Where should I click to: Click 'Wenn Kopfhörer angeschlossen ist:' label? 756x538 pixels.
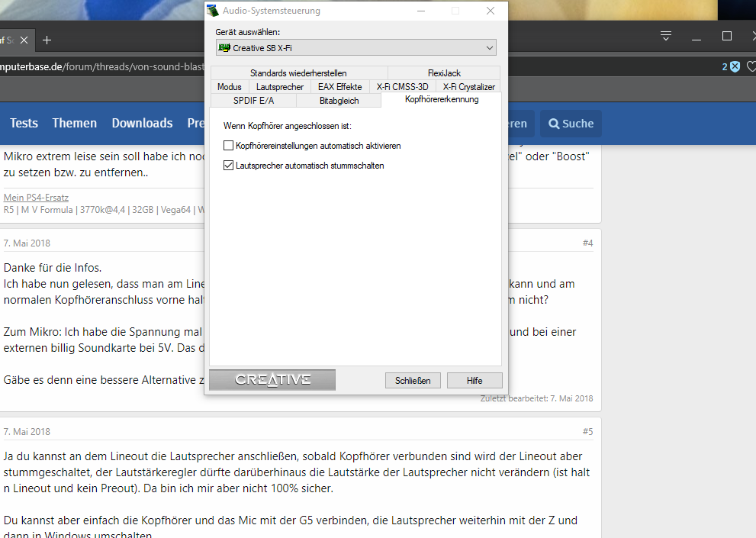(x=288, y=126)
